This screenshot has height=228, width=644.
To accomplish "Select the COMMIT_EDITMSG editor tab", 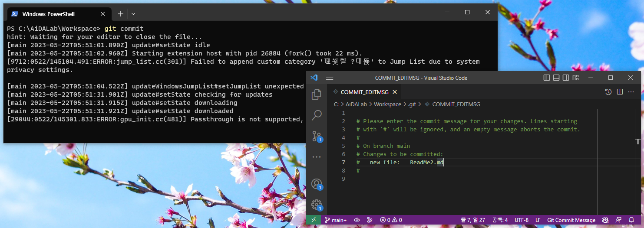I will click(x=364, y=92).
